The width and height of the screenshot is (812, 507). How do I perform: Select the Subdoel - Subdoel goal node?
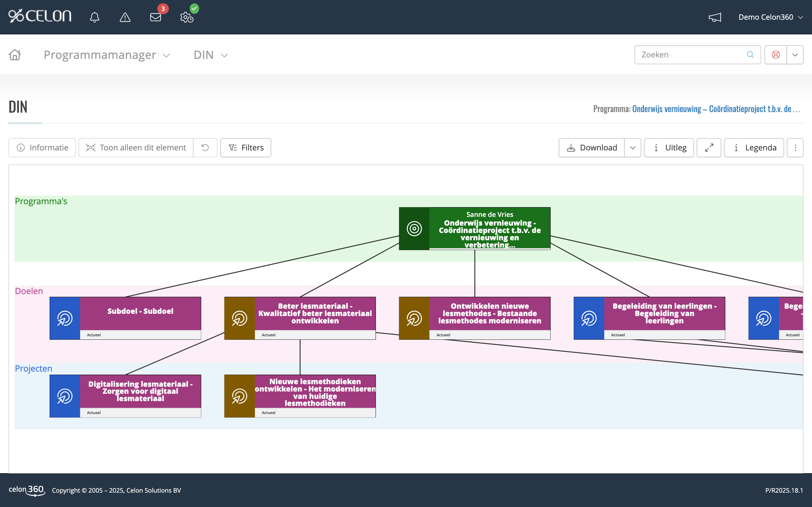click(140, 312)
